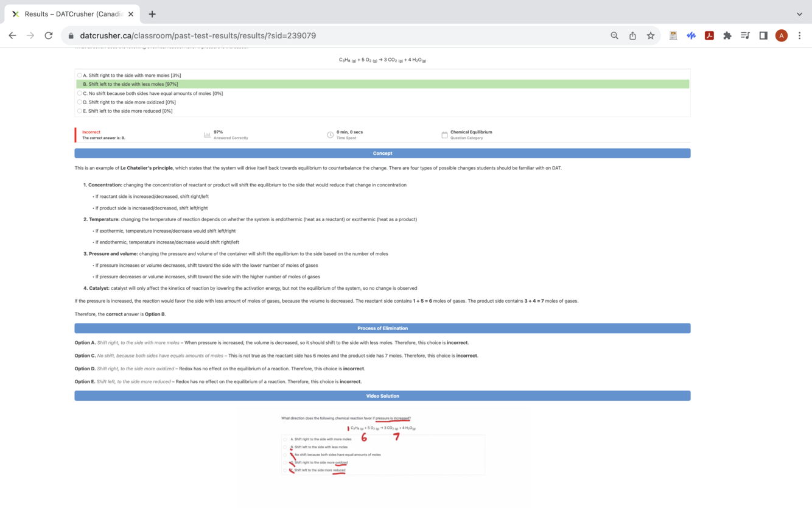Click the bar chart icon beside 97%
812x508 pixels.
pyautogui.click(x=207, y=135)
